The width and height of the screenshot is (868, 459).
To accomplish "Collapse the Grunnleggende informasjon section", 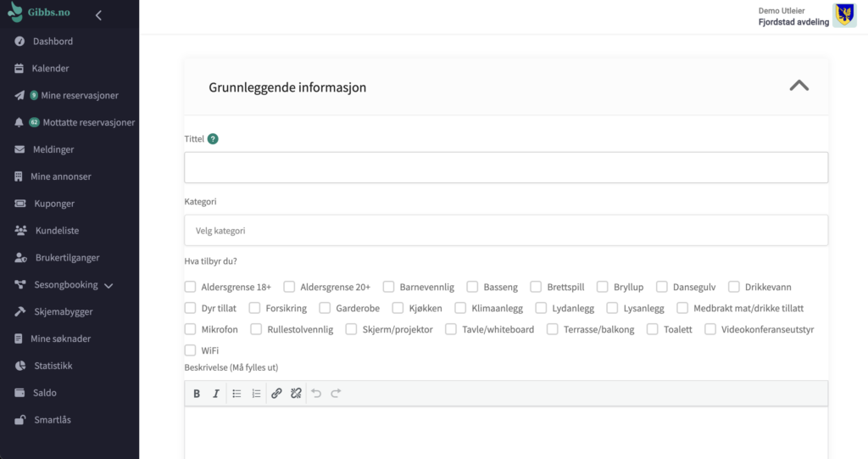I will [x=798, y=86].
